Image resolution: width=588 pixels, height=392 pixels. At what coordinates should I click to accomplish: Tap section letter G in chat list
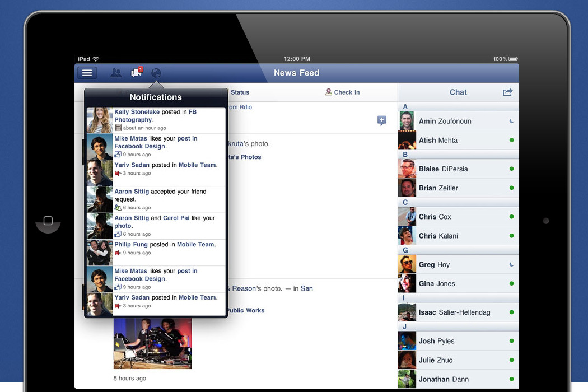pyautogui.click(x=405, y=250)
